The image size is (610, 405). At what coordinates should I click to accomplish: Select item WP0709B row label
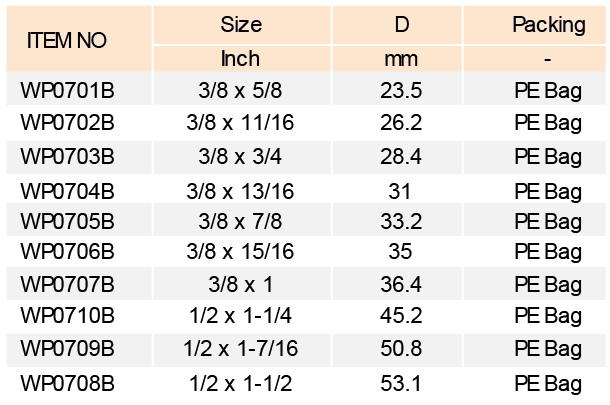tap(67, 350)
